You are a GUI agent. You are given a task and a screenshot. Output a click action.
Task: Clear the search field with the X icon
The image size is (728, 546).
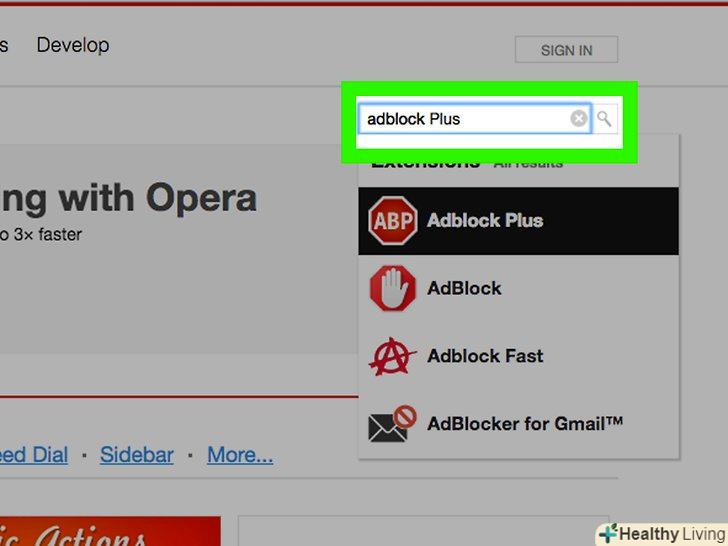578,119
